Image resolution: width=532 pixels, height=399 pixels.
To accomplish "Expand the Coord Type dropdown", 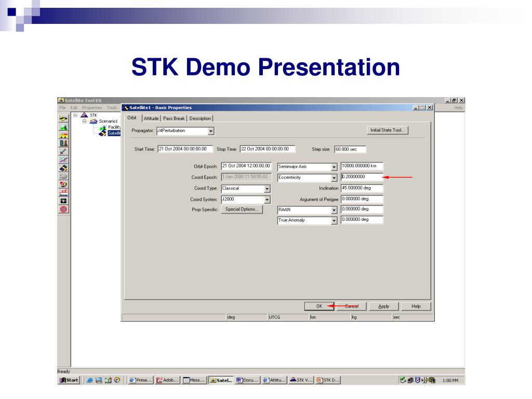I will [x=267, y=189].
